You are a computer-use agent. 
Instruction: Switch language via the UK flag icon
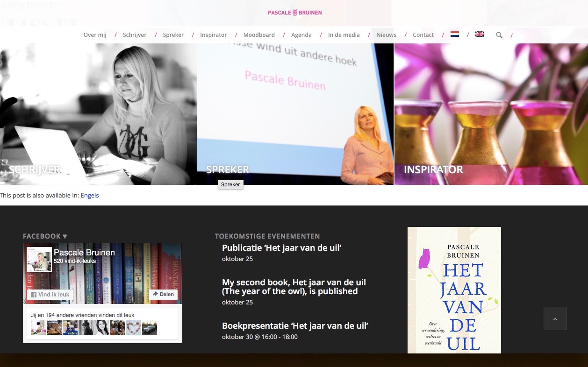(479, 34)
